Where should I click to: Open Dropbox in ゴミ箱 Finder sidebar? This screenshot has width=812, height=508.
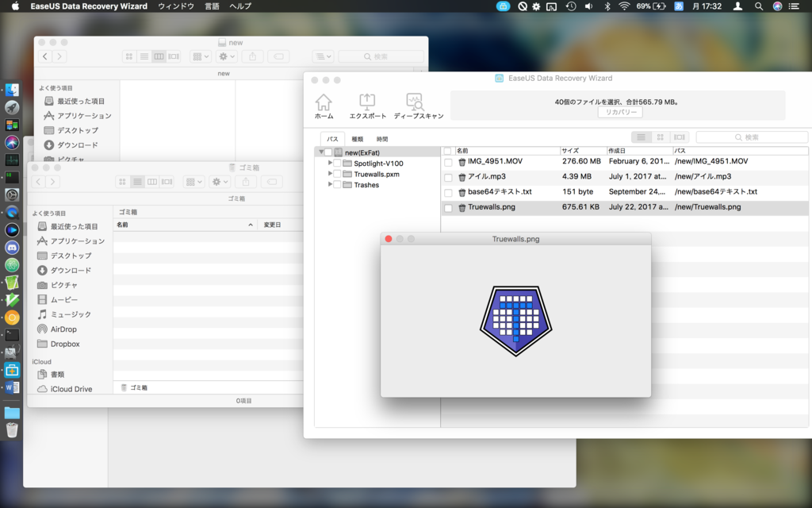(x=58, y=344)
